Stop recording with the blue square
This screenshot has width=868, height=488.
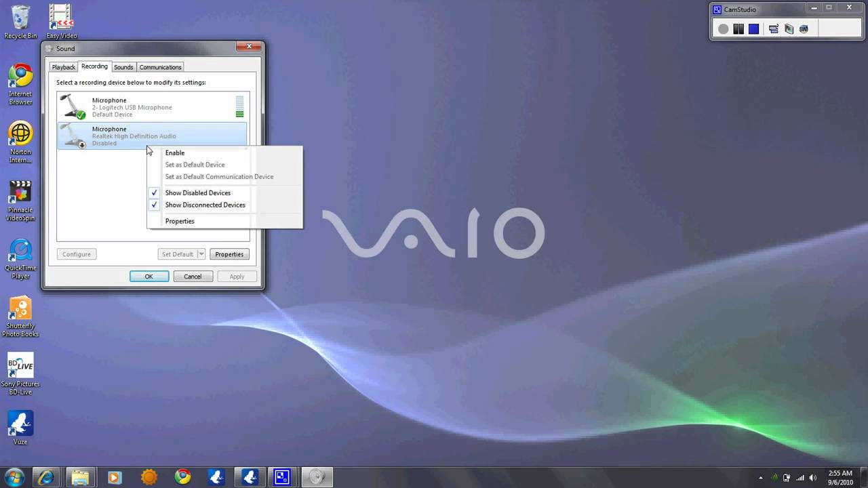click(753, 29)
